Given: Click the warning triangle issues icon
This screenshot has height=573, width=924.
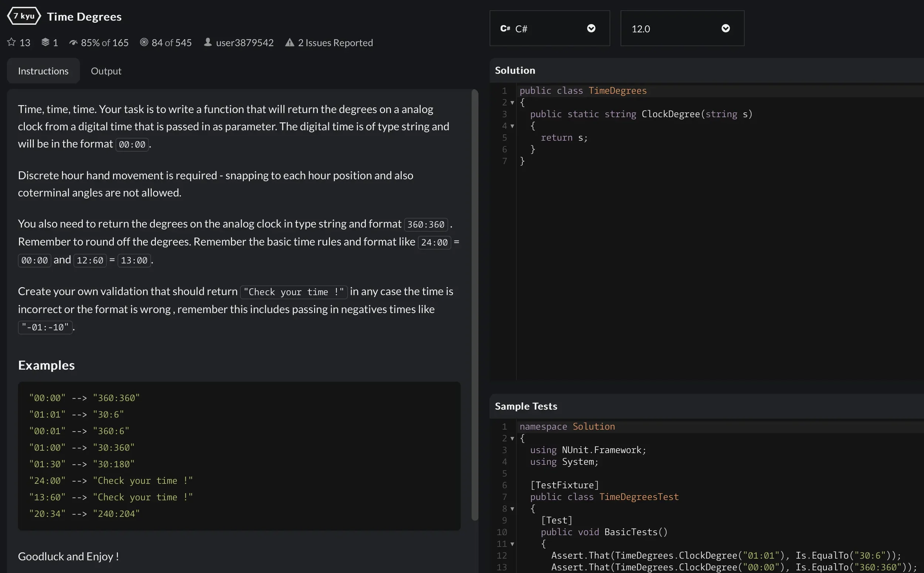Looking at the screenshot, I should [x=290, y=43].
